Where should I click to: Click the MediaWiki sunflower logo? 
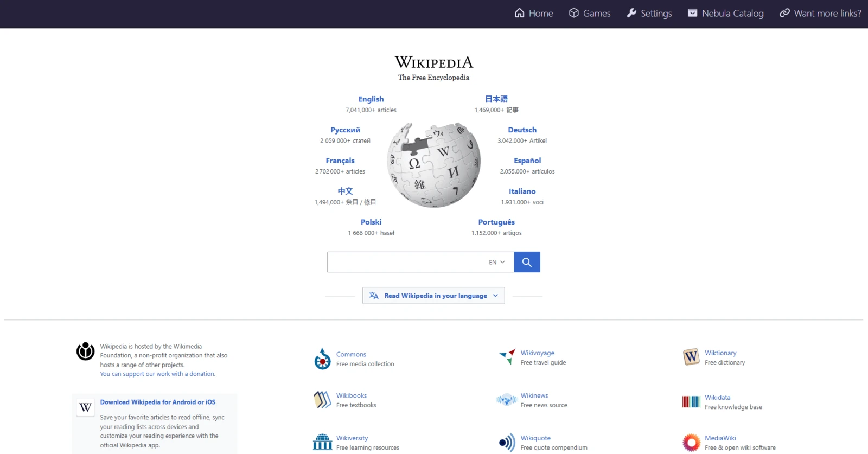691,443
